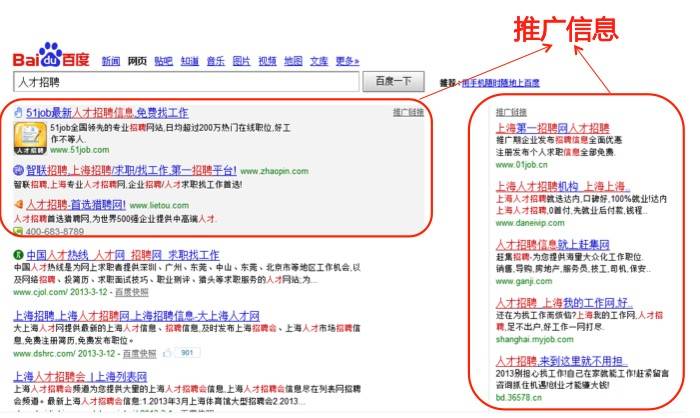
Task: Click the bd.36578.cn URL text
Action: [x=518, y=397]
